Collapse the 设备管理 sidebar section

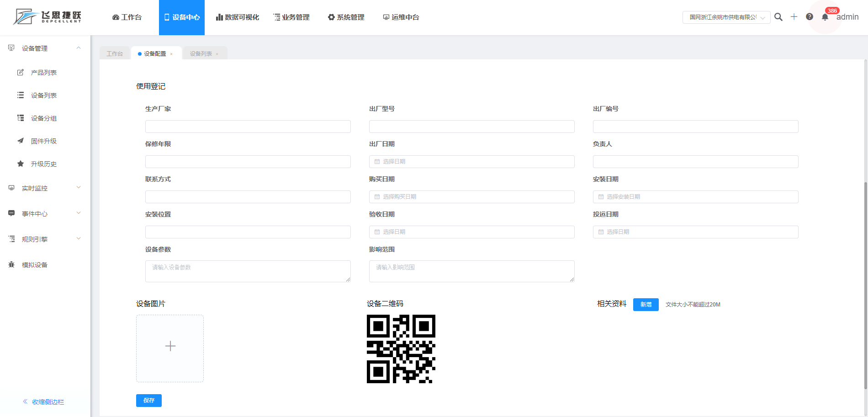pos(79,48)
